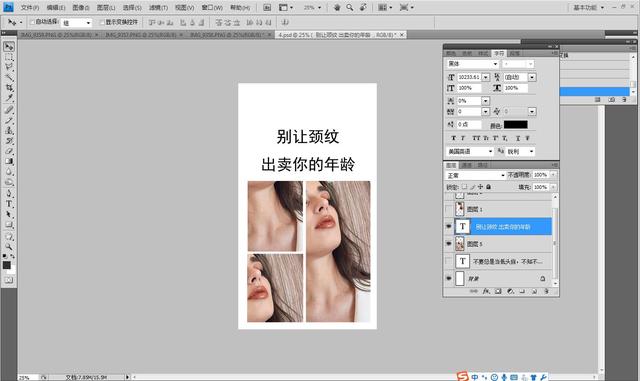
Task: Open the 基本功能 workspace switcher
Action: point(589,7)
